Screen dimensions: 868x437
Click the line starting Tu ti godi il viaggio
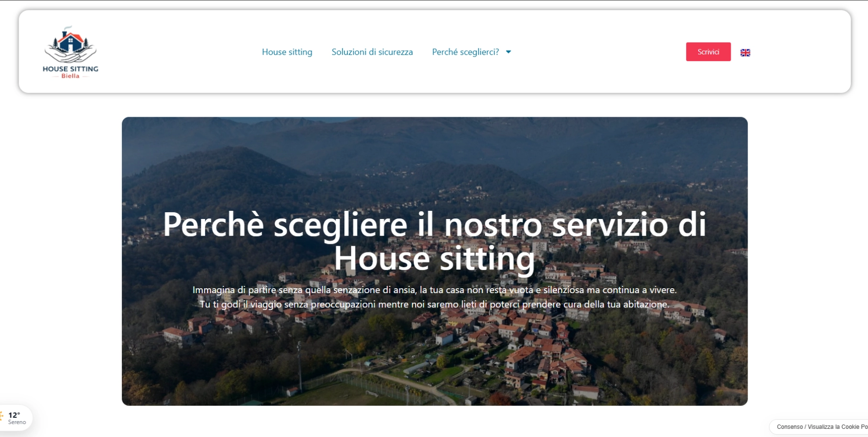pos(434,304)
